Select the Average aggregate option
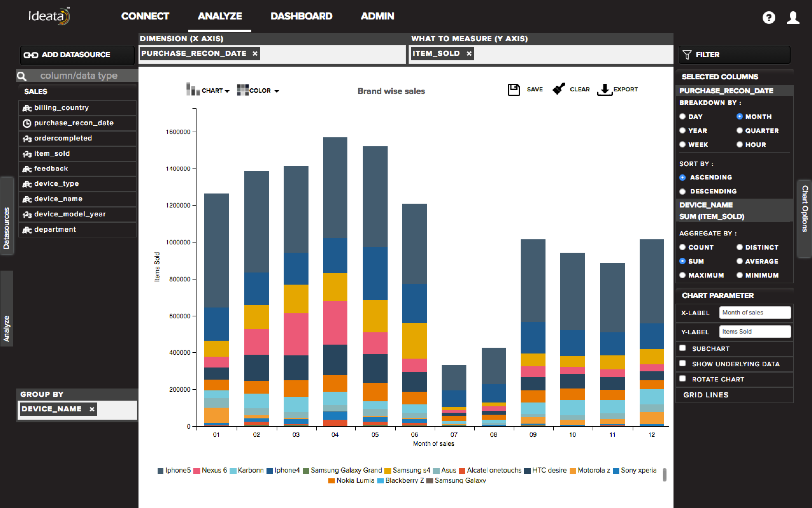 [x=739, y=261]
